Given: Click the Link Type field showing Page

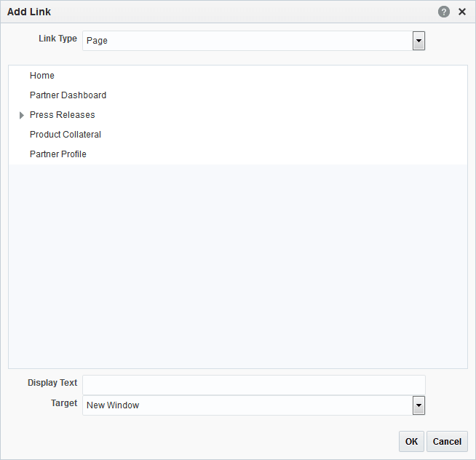Looking at the screenshot, I should point(247,41).
